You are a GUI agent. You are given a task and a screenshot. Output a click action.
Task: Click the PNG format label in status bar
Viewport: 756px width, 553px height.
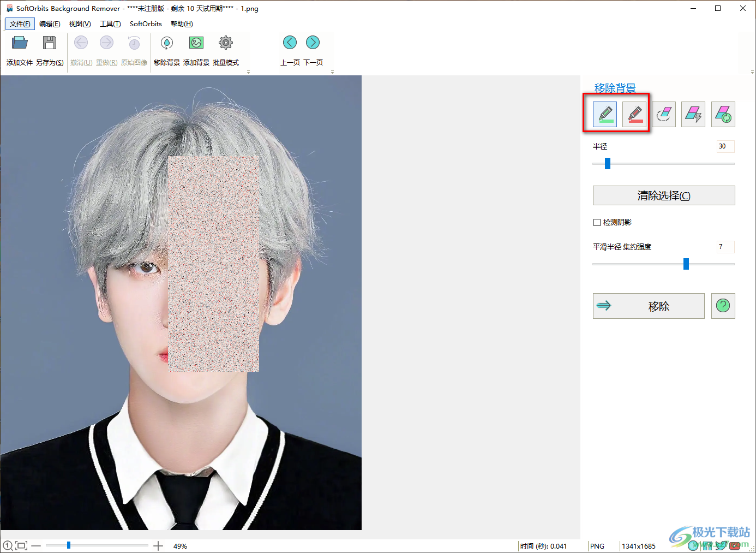597,546
